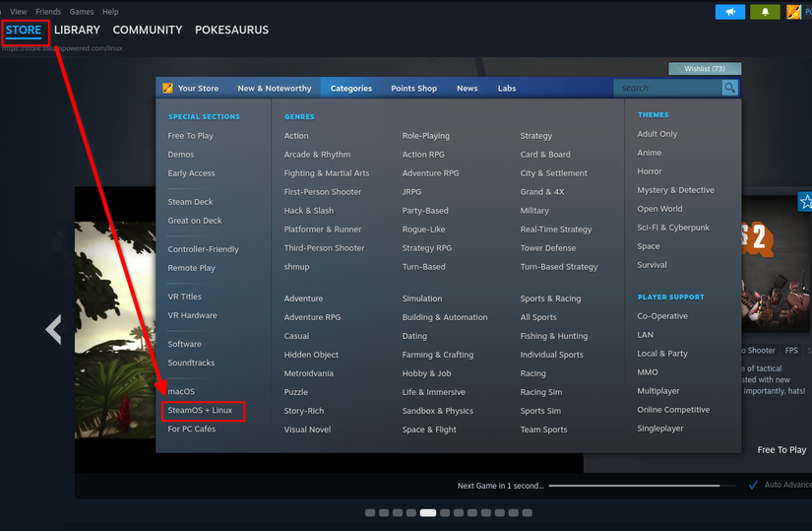Open For PC Cafés section
The width and height of the screenshot is (812, 531).
click(x=192, y=429)
